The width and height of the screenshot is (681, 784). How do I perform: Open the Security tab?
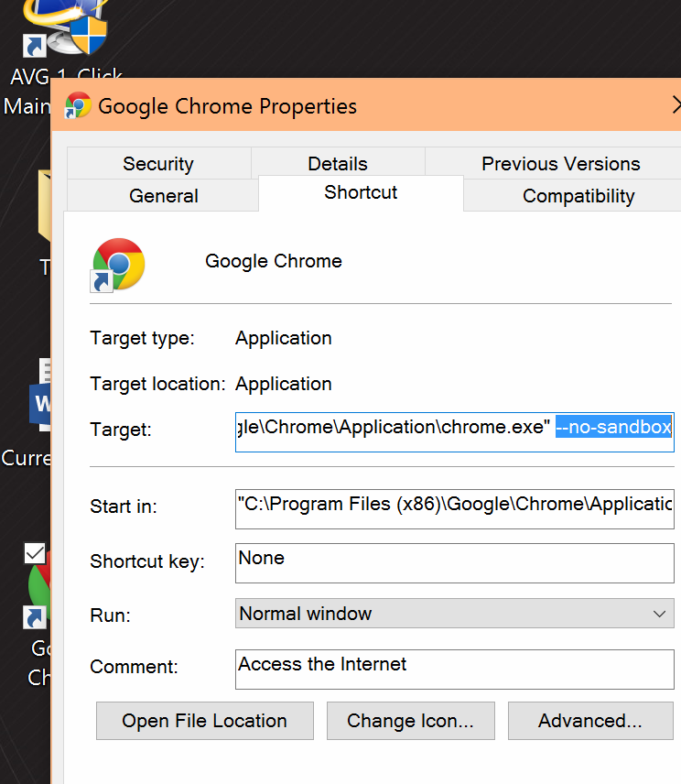click(158, 164)
